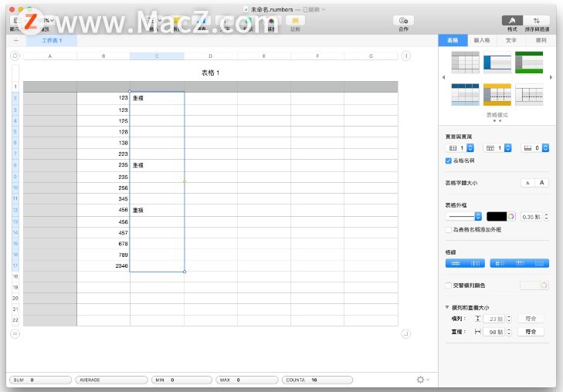Select the 工作表 1 sheet tab
The image size is (563, 392).
(x=52, y=41)
